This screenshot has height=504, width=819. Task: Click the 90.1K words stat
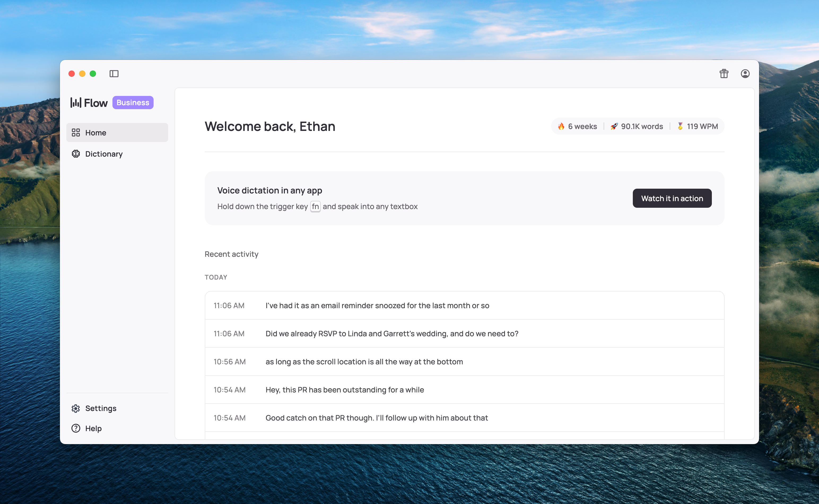pyautogui.click(x=637, y=126)
